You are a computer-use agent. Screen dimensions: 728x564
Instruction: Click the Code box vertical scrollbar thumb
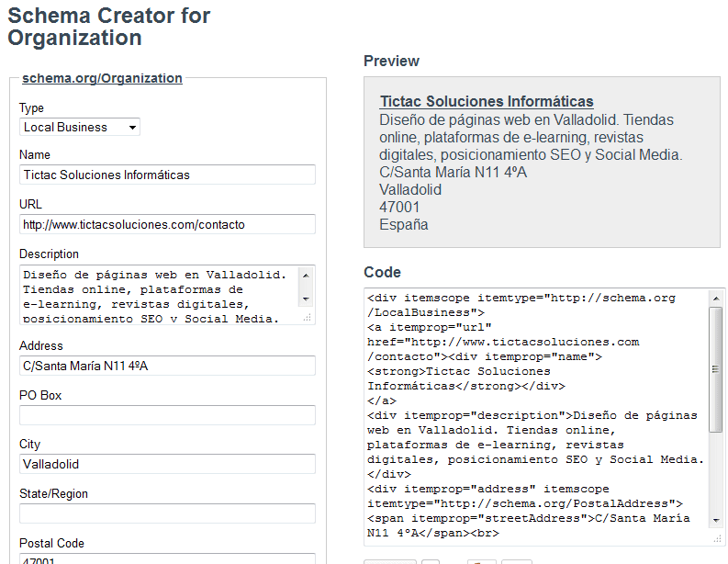[716, 369]
